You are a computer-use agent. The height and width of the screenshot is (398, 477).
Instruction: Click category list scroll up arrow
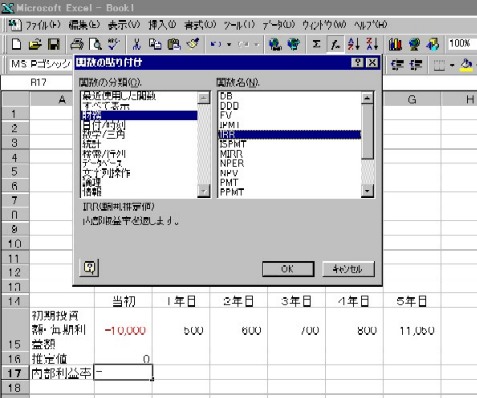pos(204,98)
